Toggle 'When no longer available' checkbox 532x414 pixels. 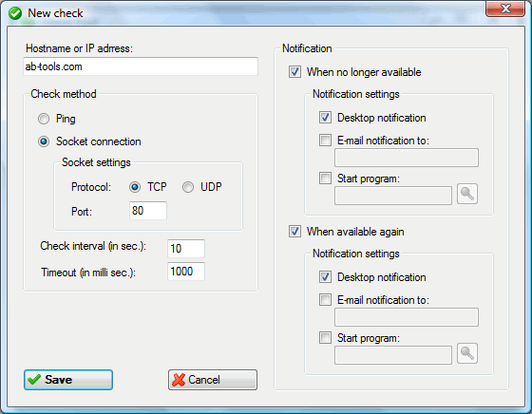pyautogui.click(x=294, y=72)
